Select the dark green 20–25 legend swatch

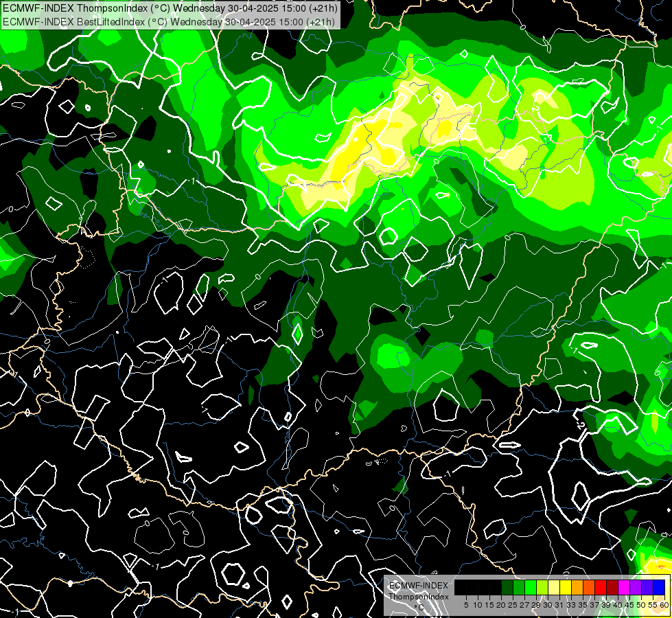tap(507, 588)
